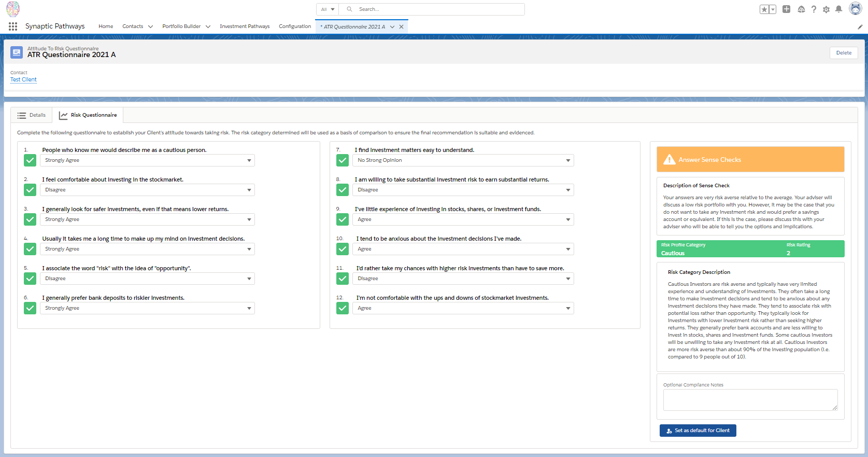Open the All search scope dropdown
Image resolution: width=868 pixels, height=457 pixels.
tap(328, 9)
